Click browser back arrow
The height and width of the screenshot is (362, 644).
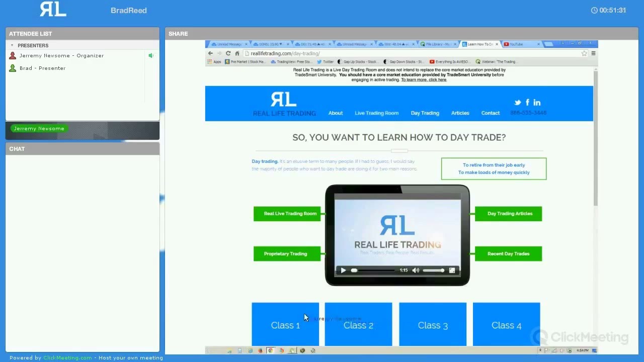[x=210, y=53]
